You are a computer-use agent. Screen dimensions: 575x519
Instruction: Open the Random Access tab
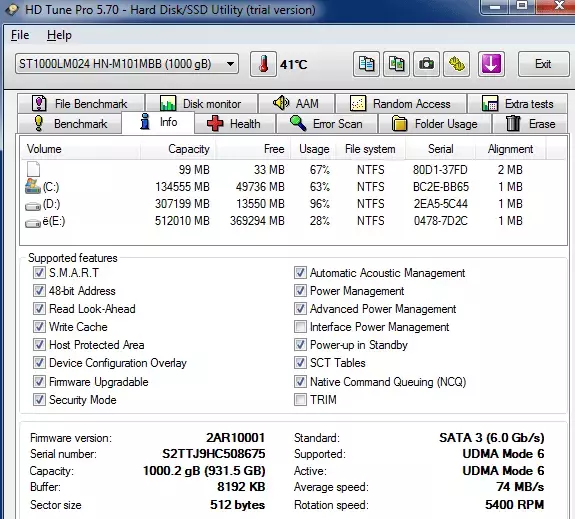click(401, 104)
